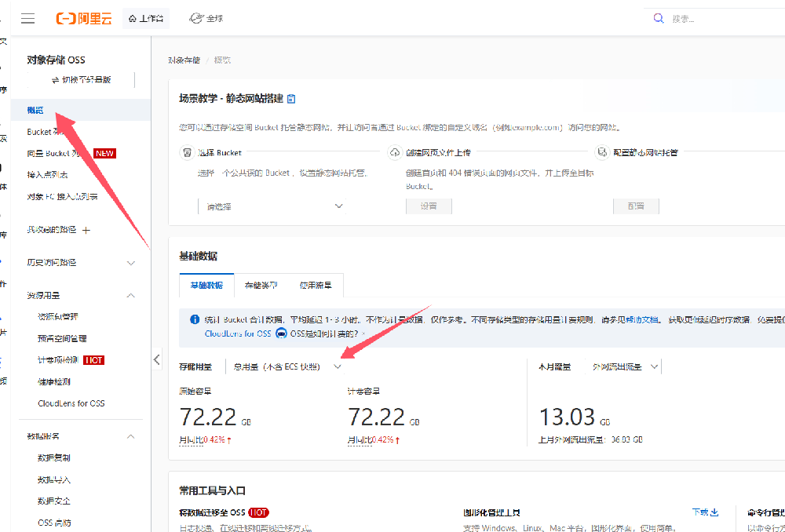This screenshot has height=532, width=785.
Task: Click the 选择 Bucket step icon
Action: pos(187,152)
